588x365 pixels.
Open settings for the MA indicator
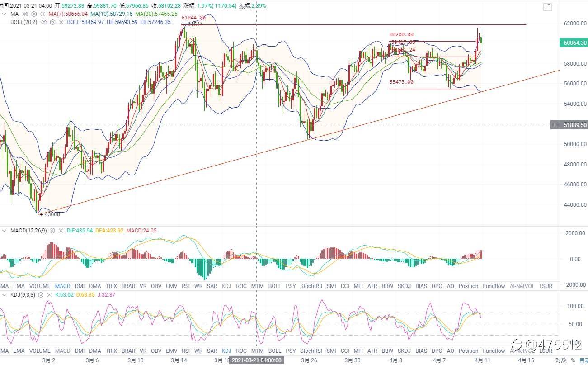pos(33,14)
